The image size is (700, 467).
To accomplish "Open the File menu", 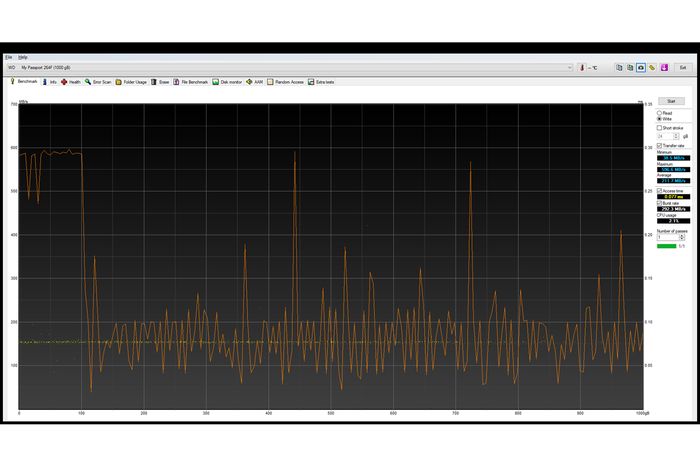I will tap(9, 57).
